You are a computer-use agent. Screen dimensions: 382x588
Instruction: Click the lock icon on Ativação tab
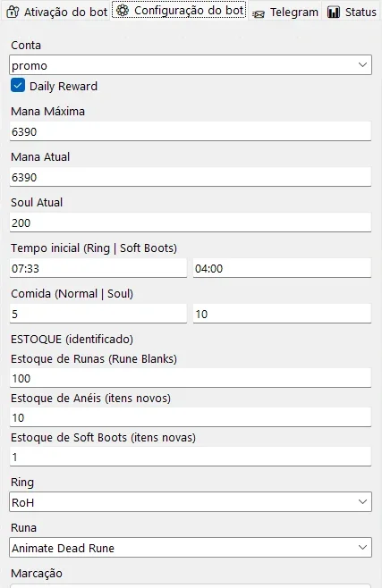point(13,12)
